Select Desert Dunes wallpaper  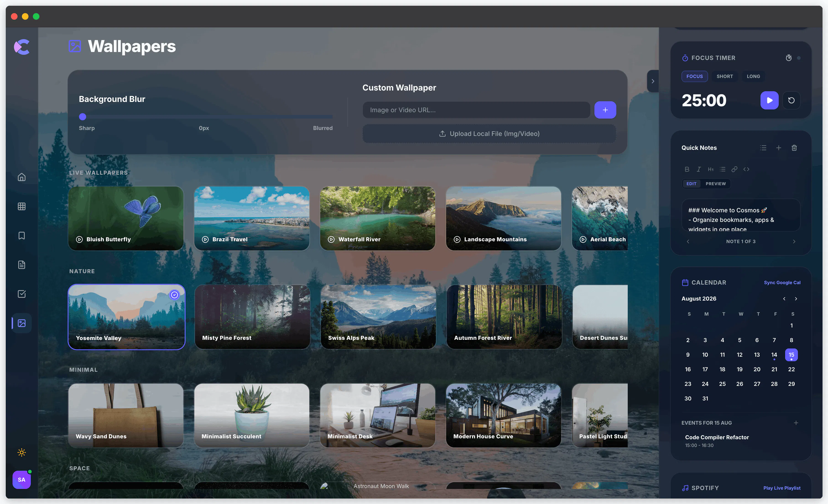pyautogui.click(x=600, y=317)
